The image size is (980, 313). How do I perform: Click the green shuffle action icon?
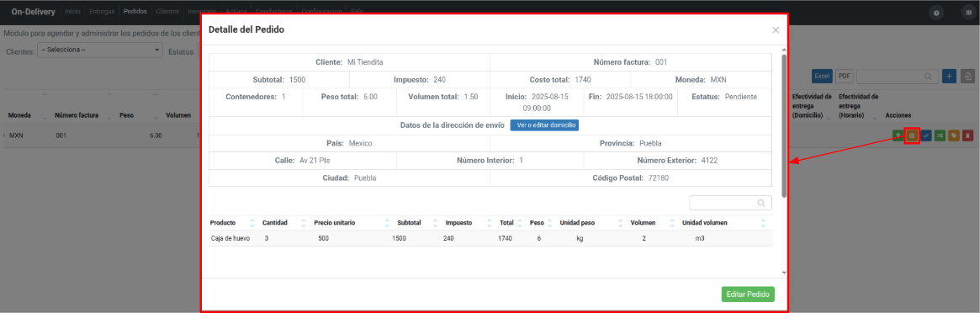click(x=940, y=135)
